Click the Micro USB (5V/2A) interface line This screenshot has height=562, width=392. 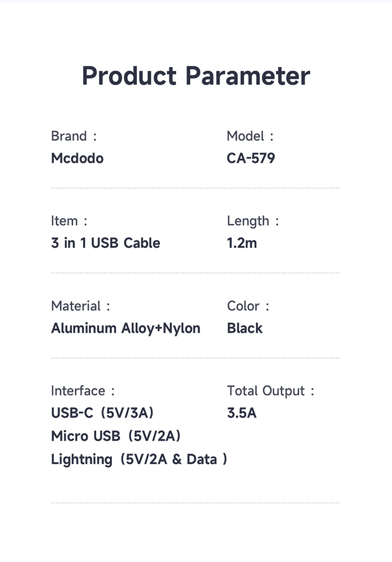pyautogui.click(x=116, y=436)
